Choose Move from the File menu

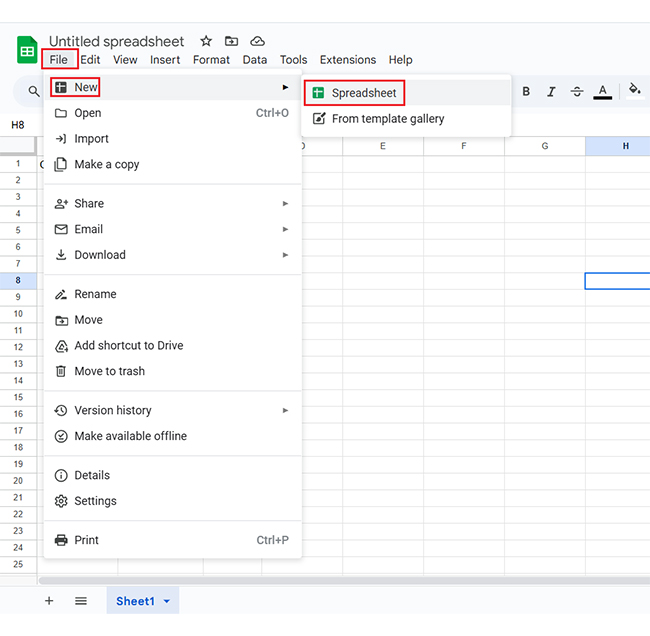tap(172, 320)
